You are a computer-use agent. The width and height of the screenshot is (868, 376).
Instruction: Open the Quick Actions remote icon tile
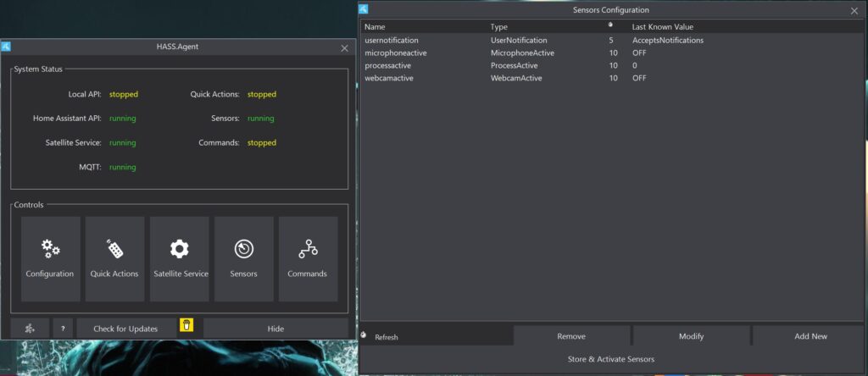[114, 259]
